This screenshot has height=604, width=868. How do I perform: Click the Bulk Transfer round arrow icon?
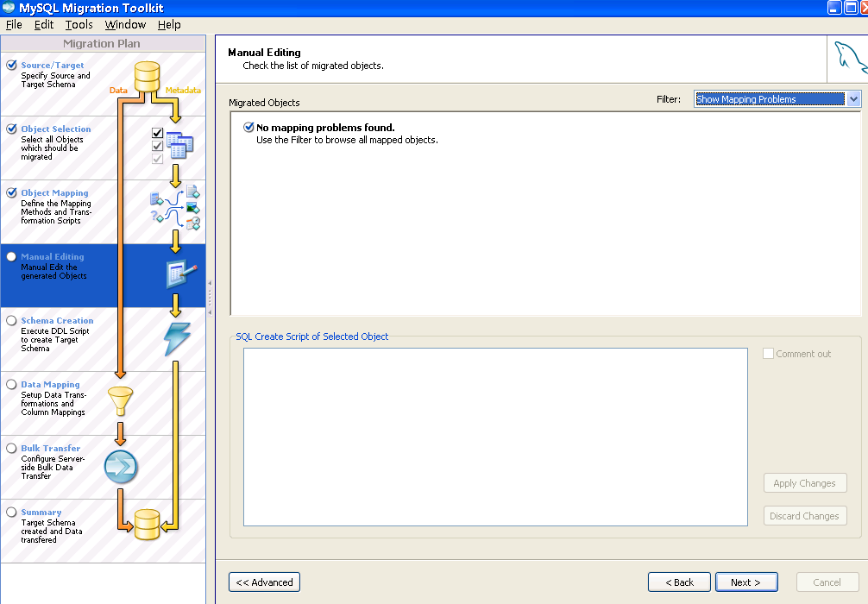pyautogui.click(x=121, y=467)
